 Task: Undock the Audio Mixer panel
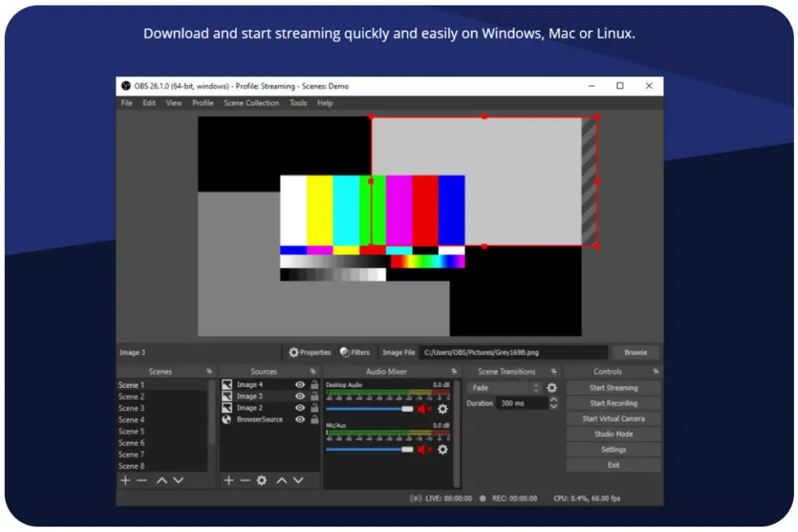pyautogui.click(x=454, y=372)
